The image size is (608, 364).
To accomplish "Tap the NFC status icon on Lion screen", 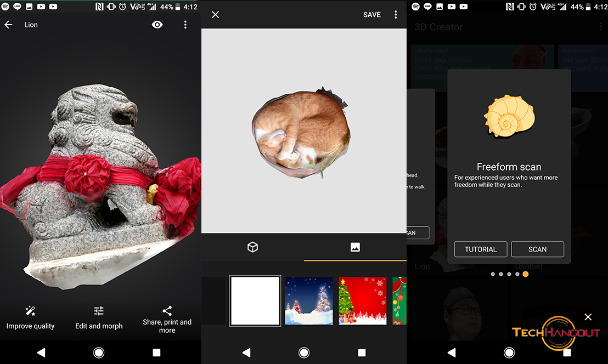I will [x=99, y=7].
